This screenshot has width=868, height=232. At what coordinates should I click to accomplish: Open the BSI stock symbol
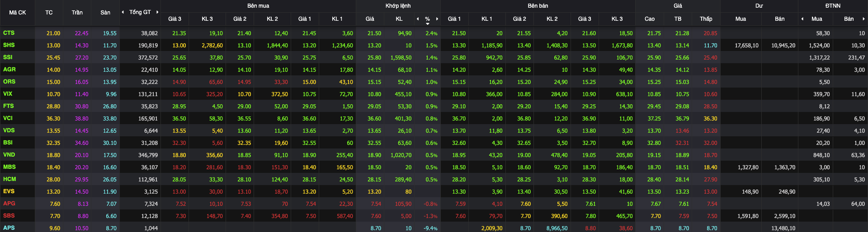(8, 143)
